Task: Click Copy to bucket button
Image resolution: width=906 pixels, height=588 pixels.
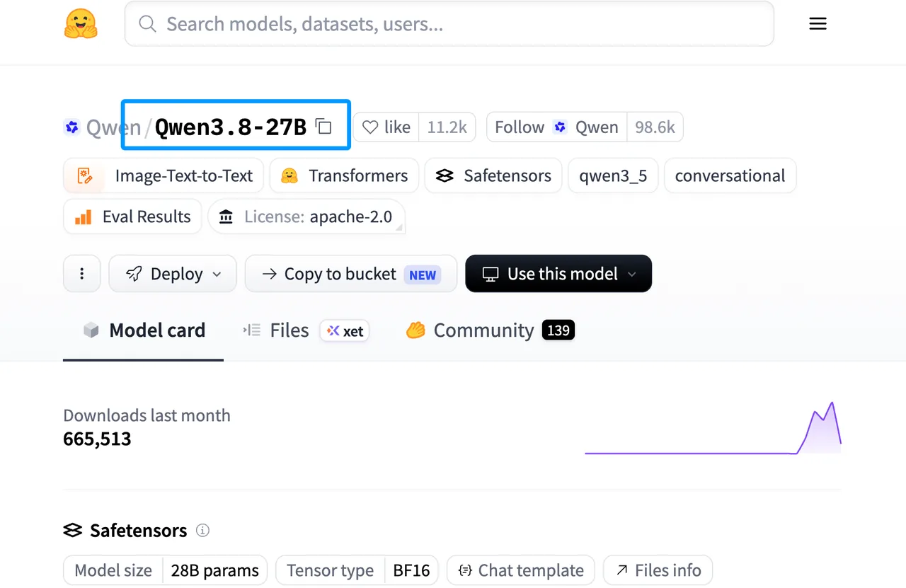Action: [x=351, y=274]
